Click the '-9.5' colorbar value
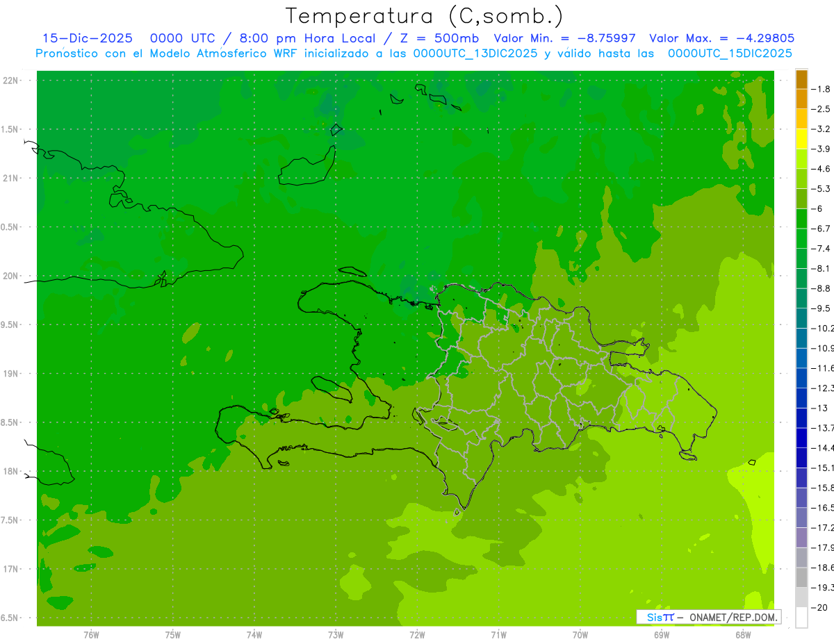This screenshot has width=834, height=644. 821,308
